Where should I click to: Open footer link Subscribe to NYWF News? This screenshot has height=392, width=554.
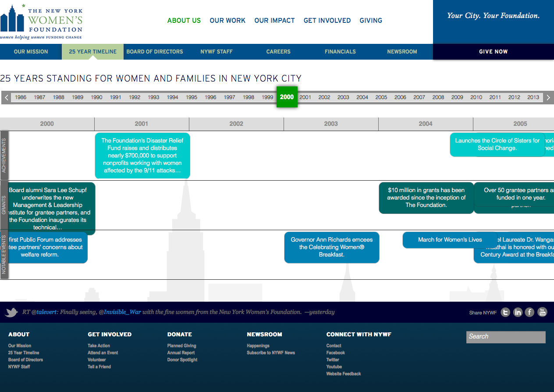pos(271,353)
